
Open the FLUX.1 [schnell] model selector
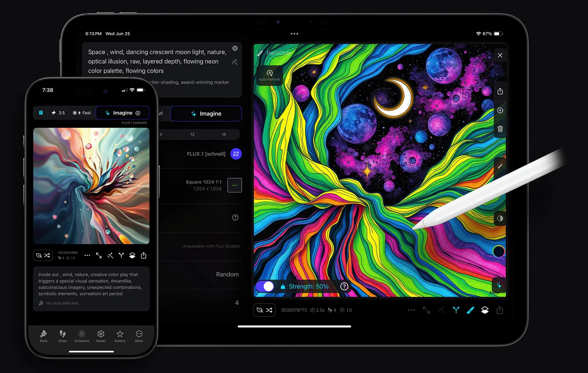236,154
